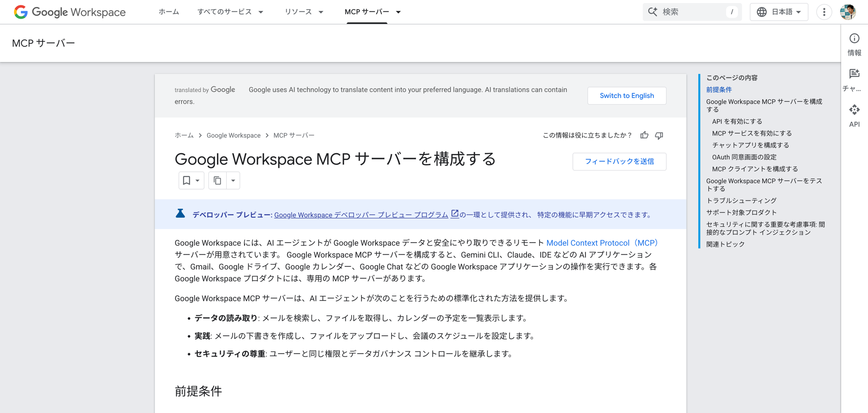Click the thumbs up helpful icon

[x=644, y=135]
